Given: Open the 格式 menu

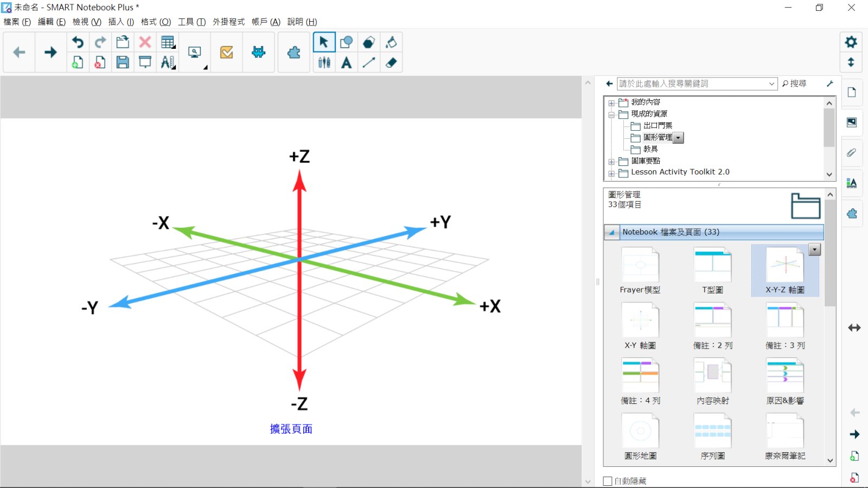Looking at the screenshot, I should [156, 22].
